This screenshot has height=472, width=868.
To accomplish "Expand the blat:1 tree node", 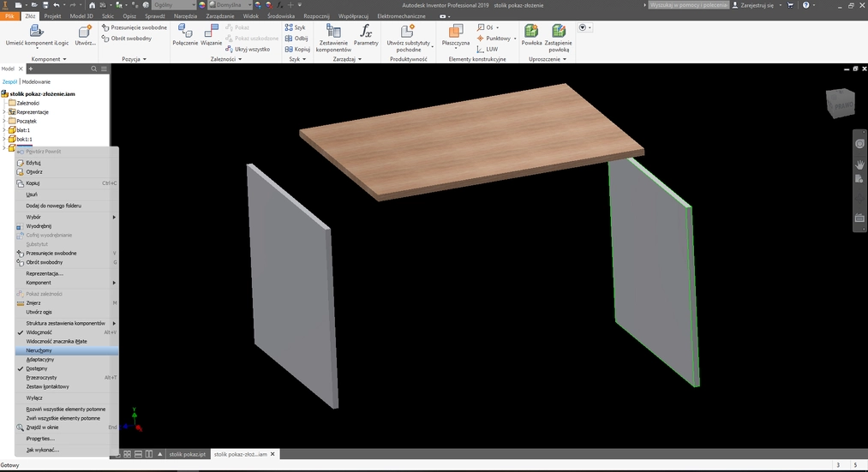I will pyautogui.click(x=4, y=130).
